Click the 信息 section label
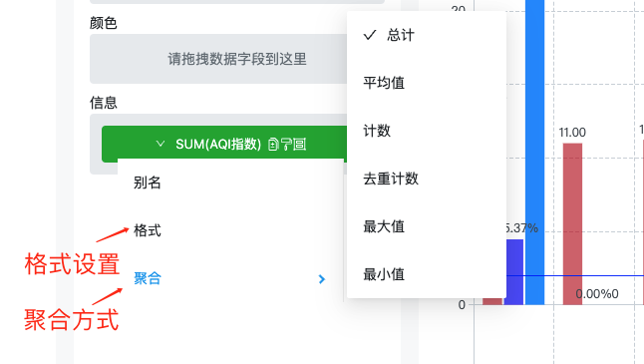This screenshot has height=364, width=644. coord(104,103)
